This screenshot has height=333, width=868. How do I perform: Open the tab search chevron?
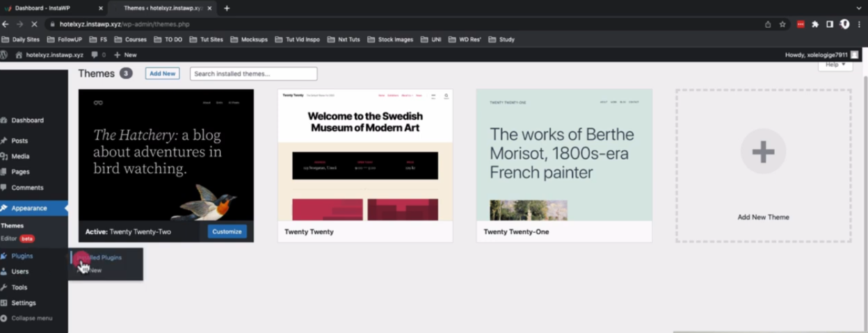click(x=859, y=8)
